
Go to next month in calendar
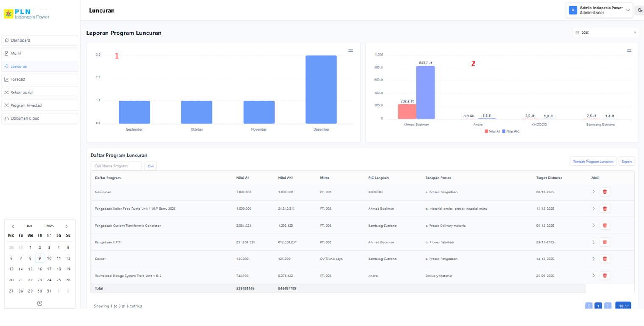(x=67, y=226)
